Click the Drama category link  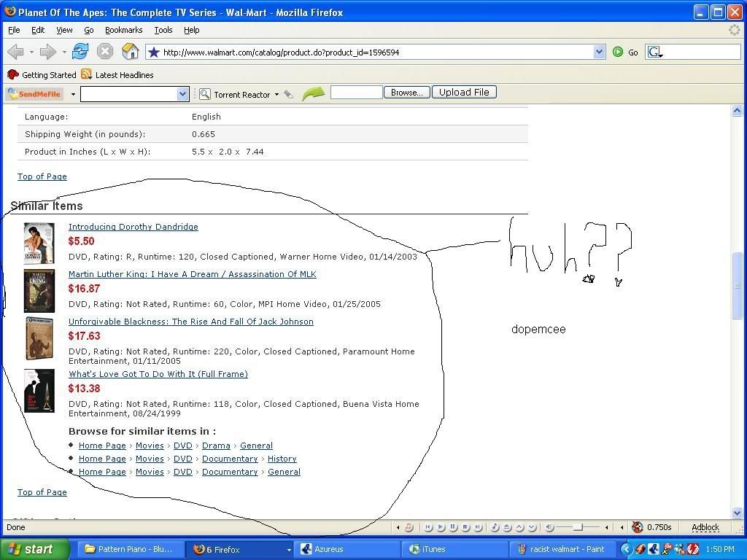click(216, 446)
